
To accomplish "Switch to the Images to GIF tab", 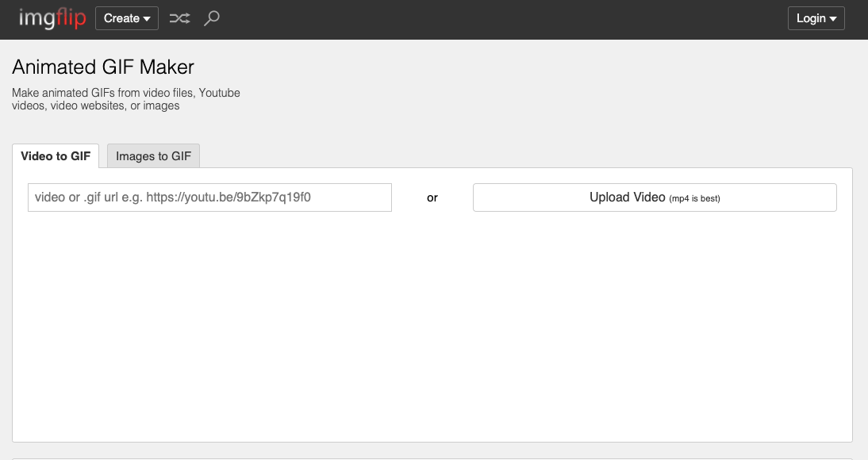I will [153, 155].
